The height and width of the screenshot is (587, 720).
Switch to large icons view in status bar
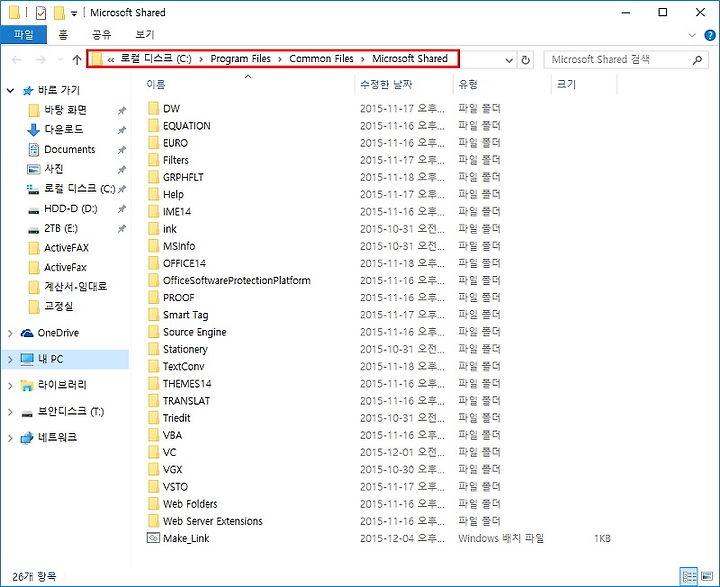click(707, 576)
